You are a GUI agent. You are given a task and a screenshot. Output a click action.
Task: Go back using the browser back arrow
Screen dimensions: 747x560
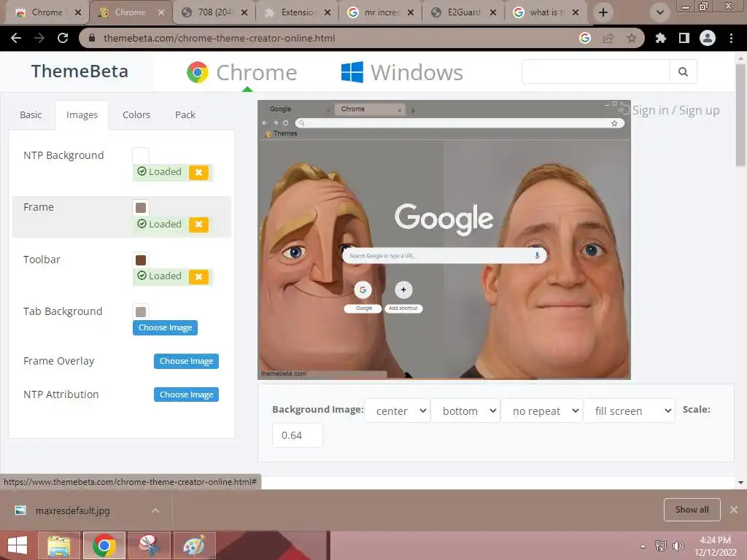pos(16,38)
